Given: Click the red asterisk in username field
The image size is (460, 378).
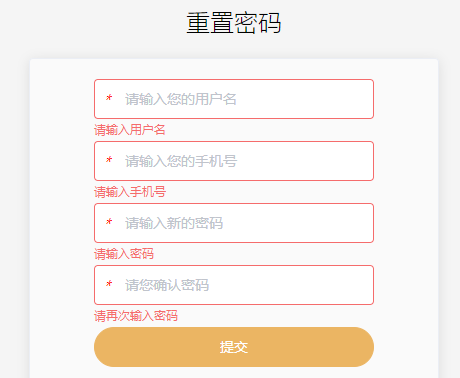Looking at the screenshot, I should [x=109, y=98].
